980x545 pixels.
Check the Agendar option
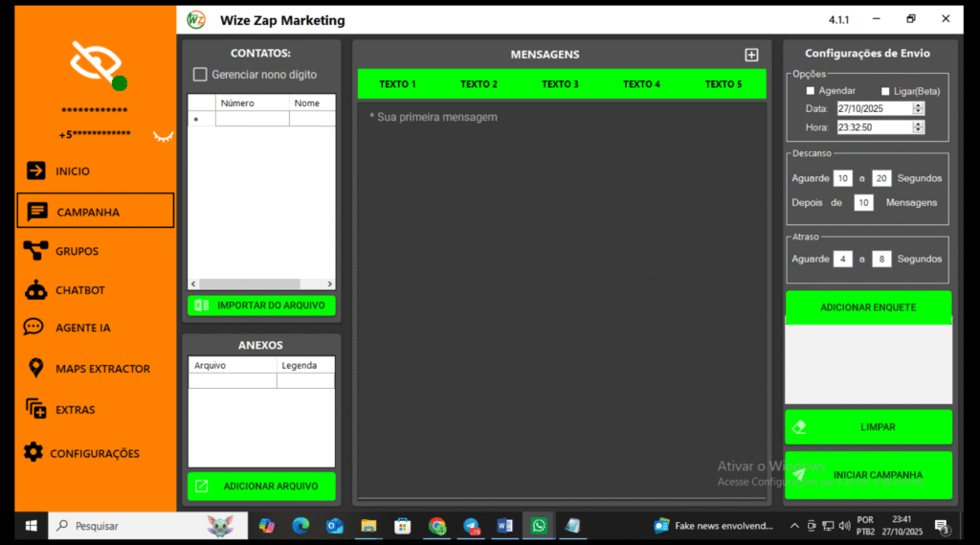pyautogui.click(x=811, y=91)
